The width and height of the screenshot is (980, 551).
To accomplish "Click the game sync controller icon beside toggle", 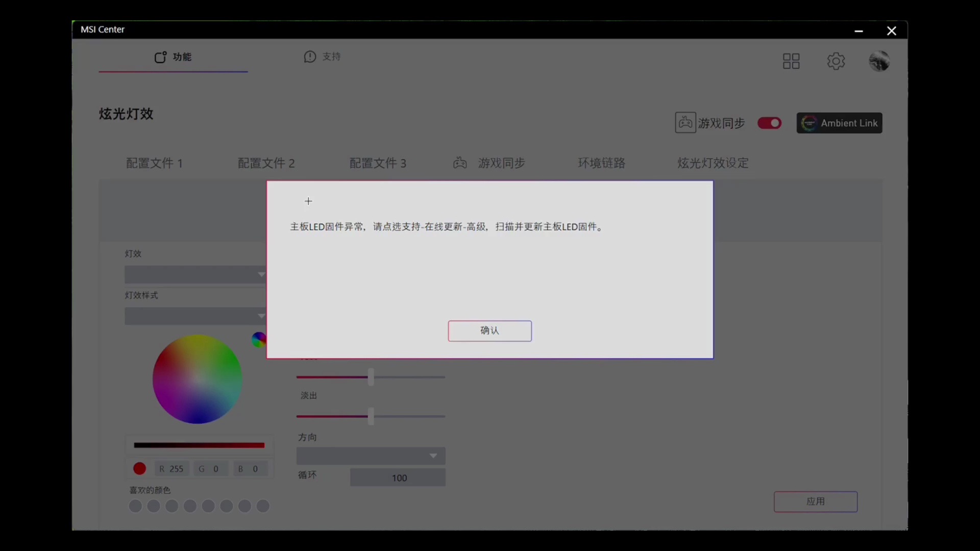I will [685, 123].
